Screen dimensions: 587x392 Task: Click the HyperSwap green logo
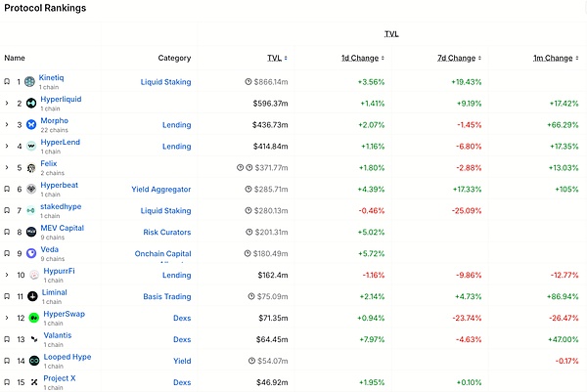(31, 317)
